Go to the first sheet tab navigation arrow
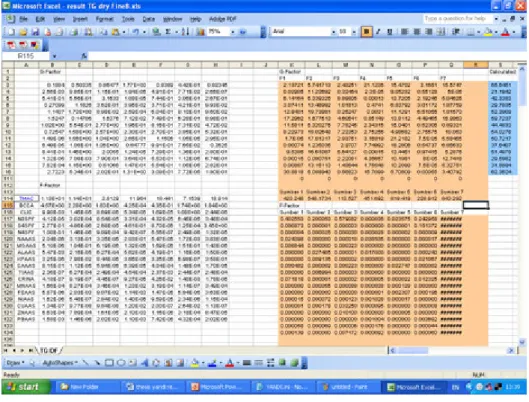 click(x=6, y=351)
